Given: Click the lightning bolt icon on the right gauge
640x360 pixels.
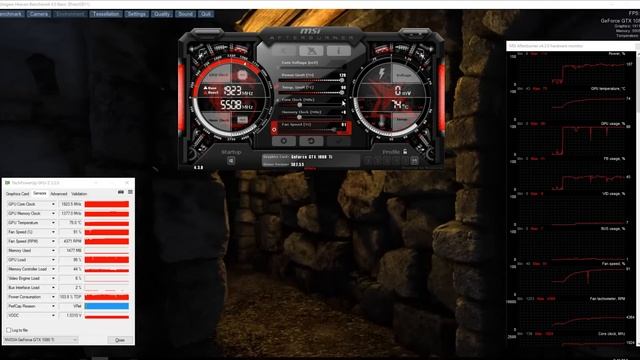Looking at the screenshot, I should 381,74.
